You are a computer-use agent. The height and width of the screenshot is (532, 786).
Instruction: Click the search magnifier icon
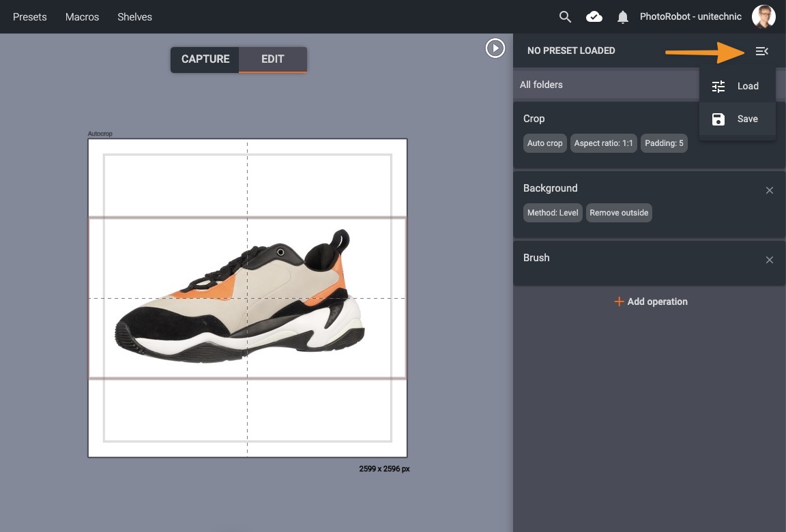point(565,17)
